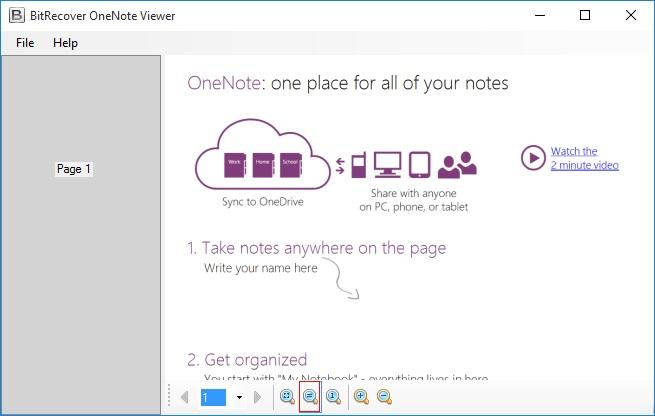Image resolution: width=655 pixels, height=416 pixels.
Task: Click the 'OneNote: one place for all' heading
Action: 348,83
